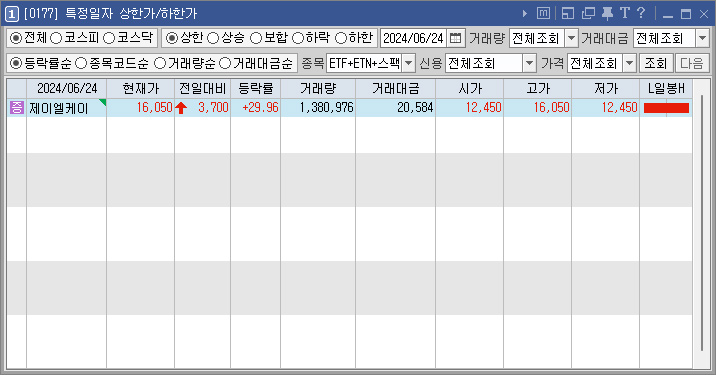Click the 전일대비 column header
Image resolution: width=716 pixels, height=375 pixels.
(202, 89)
